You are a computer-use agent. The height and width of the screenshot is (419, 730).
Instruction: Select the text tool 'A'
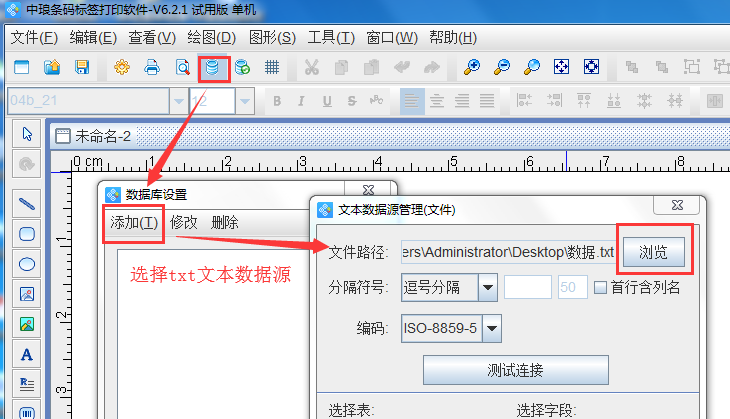pyautogui.click(x=27, y=354)
